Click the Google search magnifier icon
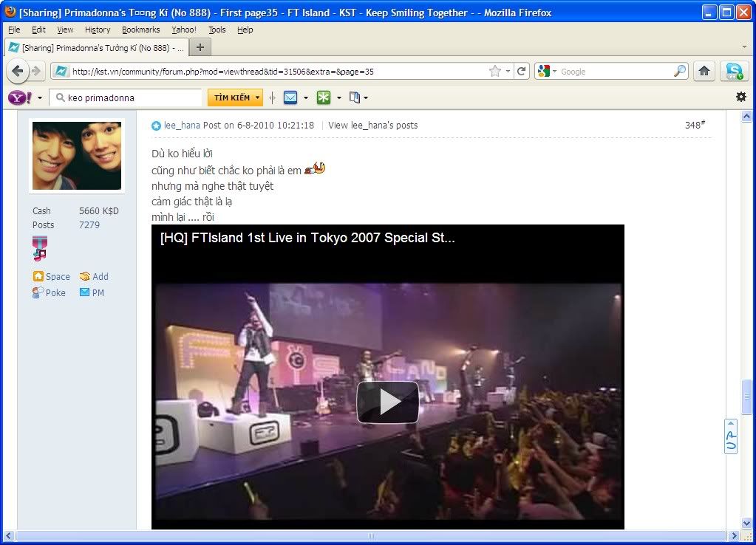The width and height of the screenshot is (756, 545). 680,72
